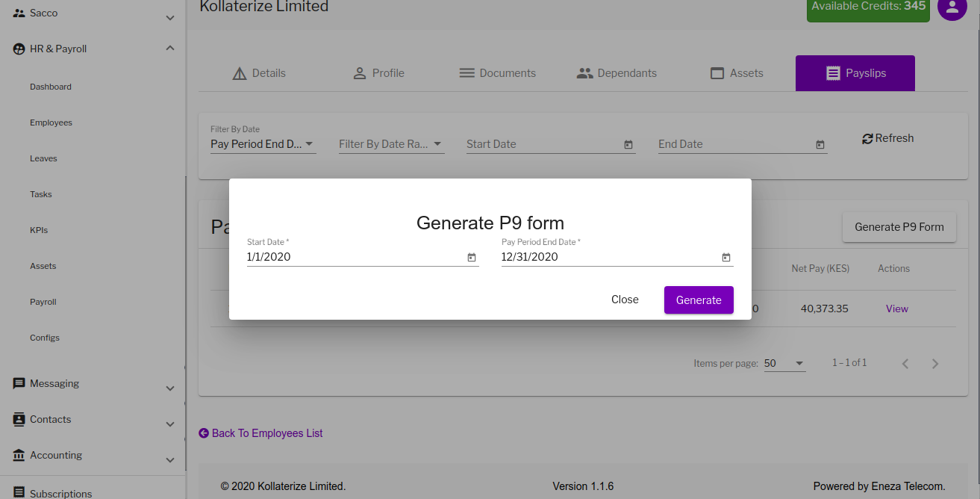Open the Filter By Date Range dropdown
This screenshot has width=980, height=499.
pyautogui.click(x=392, y=144)
